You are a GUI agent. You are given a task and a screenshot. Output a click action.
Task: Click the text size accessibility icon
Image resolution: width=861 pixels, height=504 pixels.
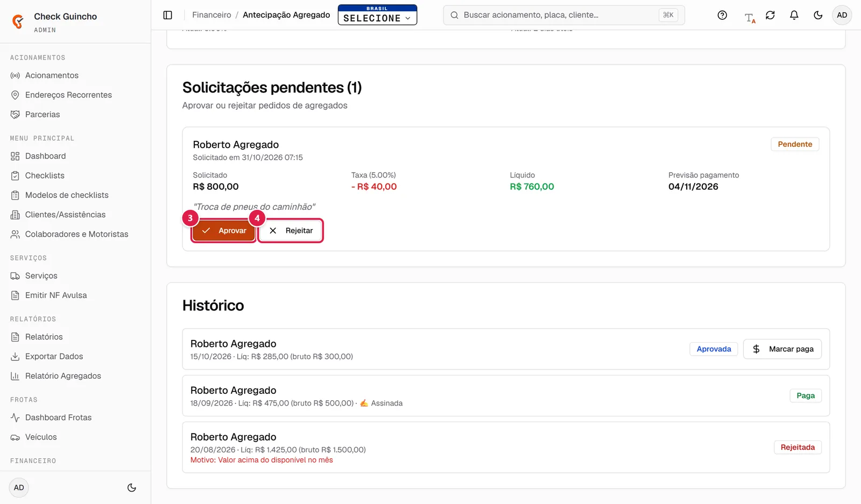(x=750, y=18)
